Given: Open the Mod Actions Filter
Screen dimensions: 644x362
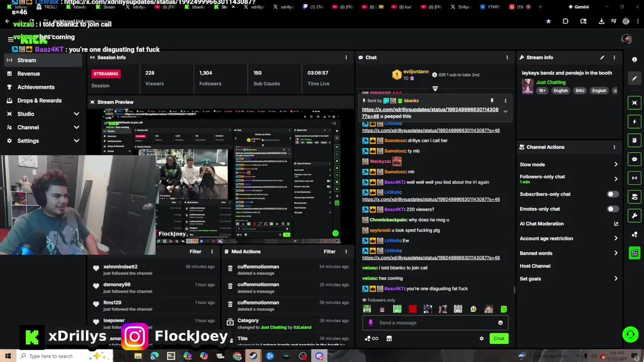Looking at the screenshot, I should coord(330,251).
